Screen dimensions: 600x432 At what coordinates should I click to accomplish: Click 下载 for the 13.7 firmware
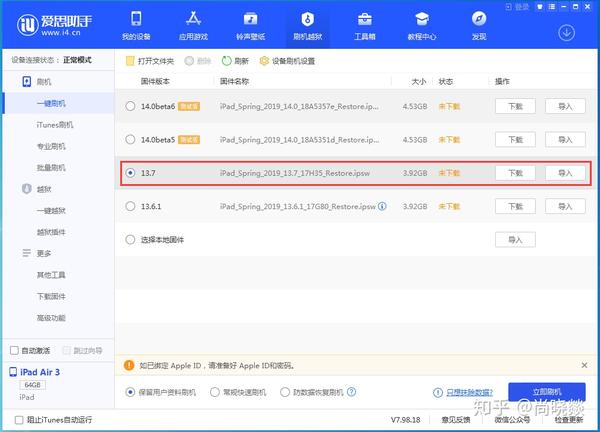[515, 173]
